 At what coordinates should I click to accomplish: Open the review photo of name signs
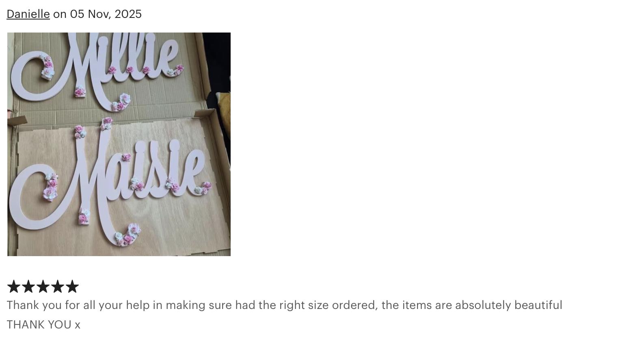(119, 144)
